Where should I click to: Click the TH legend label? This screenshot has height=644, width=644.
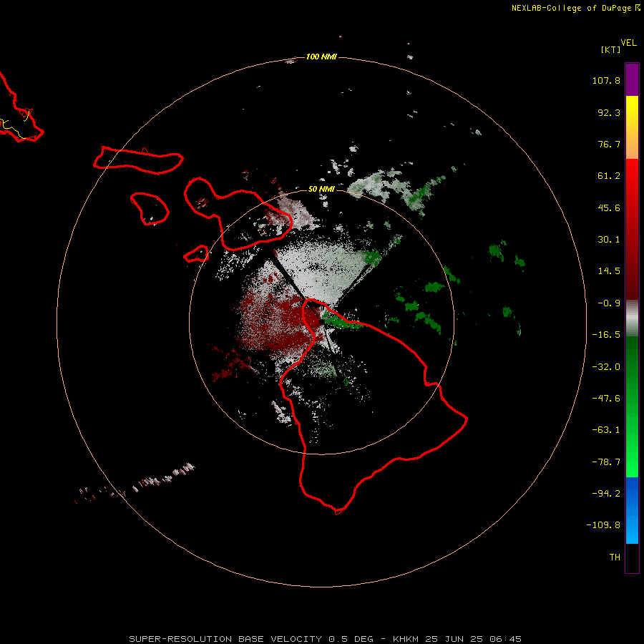click(x=615, y=557)
